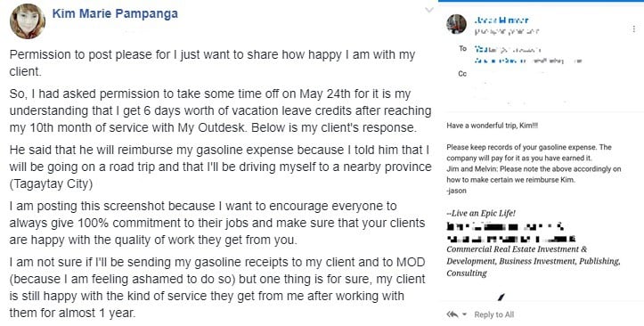Expand the reply options arrow beside the reply icon

click(x=465, y=314)
